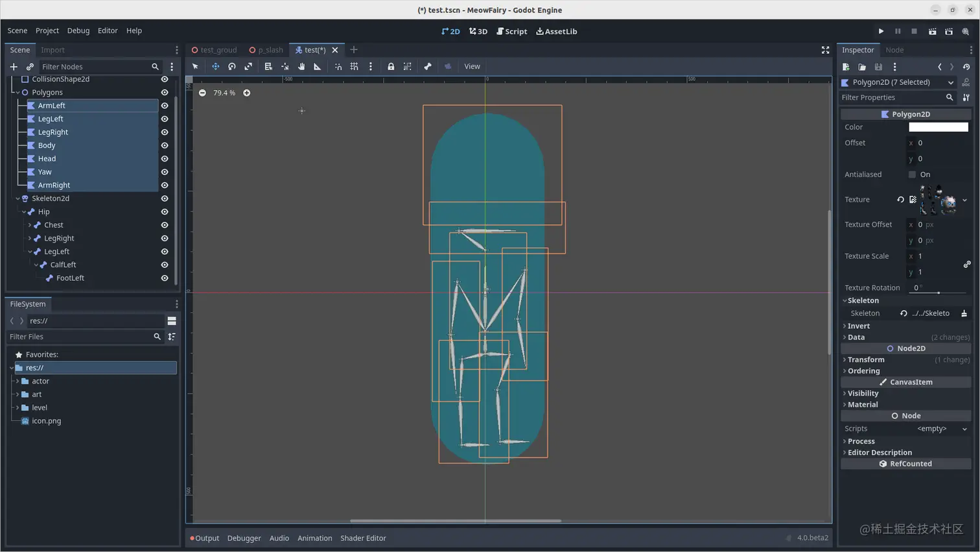
Task: Save the current resource with the save icon
Action: [879, 67]
